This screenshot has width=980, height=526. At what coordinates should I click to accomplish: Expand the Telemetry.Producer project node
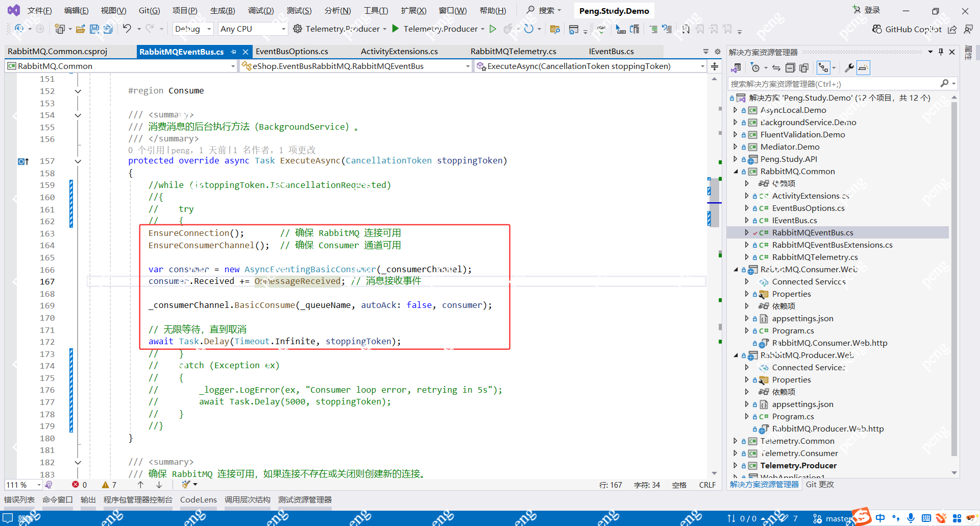[736, 466]
